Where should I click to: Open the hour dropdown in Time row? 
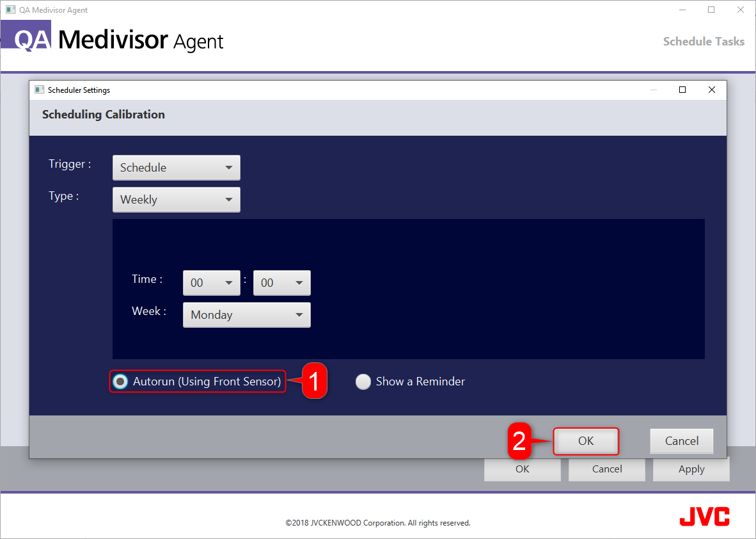(212, 283)
